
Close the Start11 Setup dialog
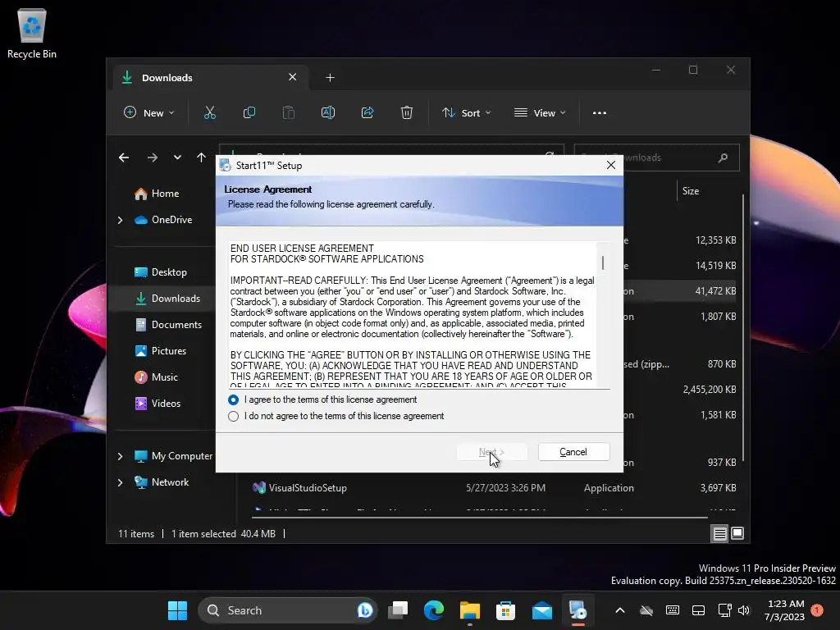click(x=610, y=165)
